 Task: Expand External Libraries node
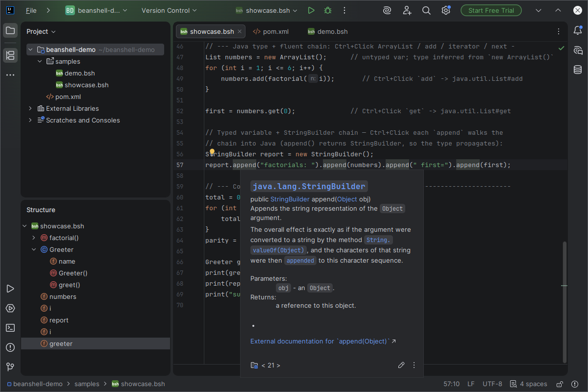tap(30, 108)
